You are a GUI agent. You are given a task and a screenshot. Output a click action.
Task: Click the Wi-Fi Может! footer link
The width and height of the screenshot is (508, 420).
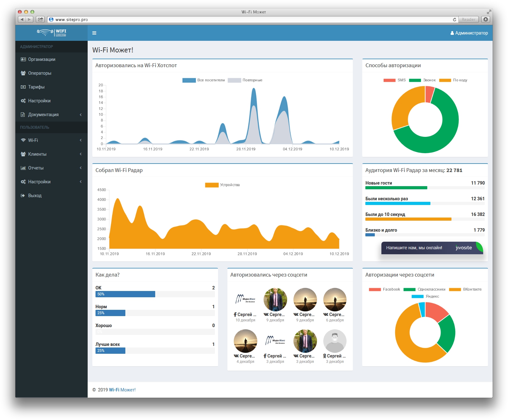coord(122,390)
